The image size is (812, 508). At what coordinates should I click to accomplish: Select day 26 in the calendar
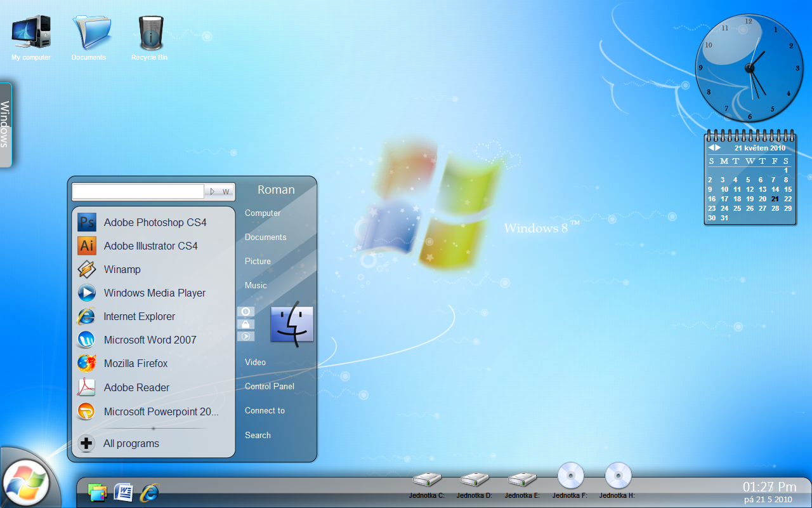(750, 208)
